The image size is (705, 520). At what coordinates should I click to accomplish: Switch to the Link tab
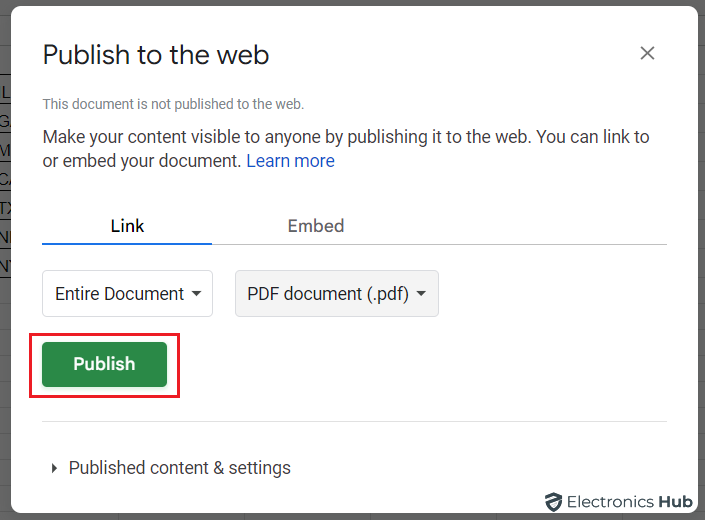(127, 226)
